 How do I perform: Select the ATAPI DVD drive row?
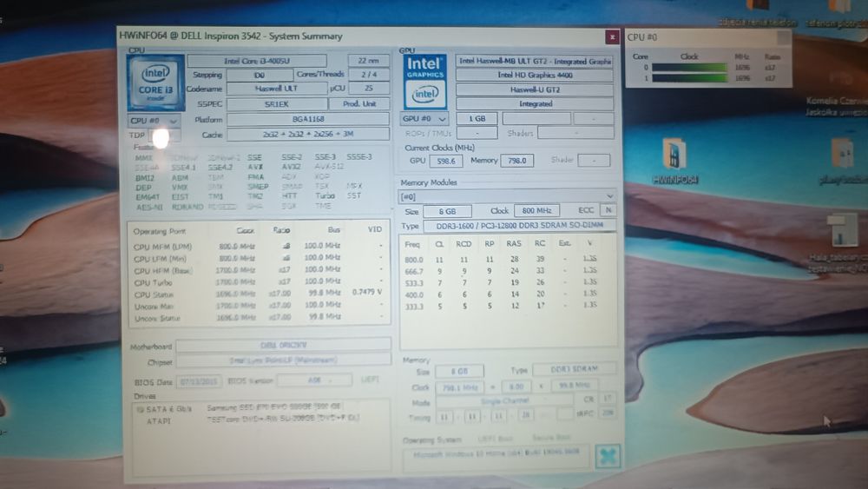252,420
